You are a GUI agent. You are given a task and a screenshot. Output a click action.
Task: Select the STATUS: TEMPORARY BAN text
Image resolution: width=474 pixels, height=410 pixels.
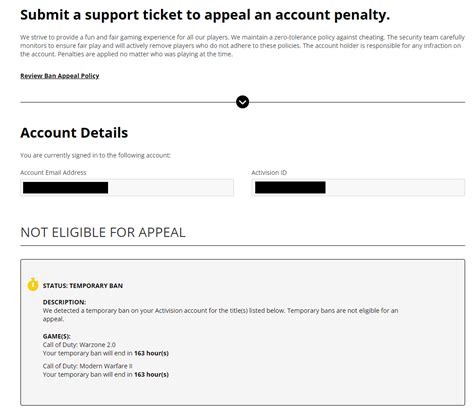point(83,286)
